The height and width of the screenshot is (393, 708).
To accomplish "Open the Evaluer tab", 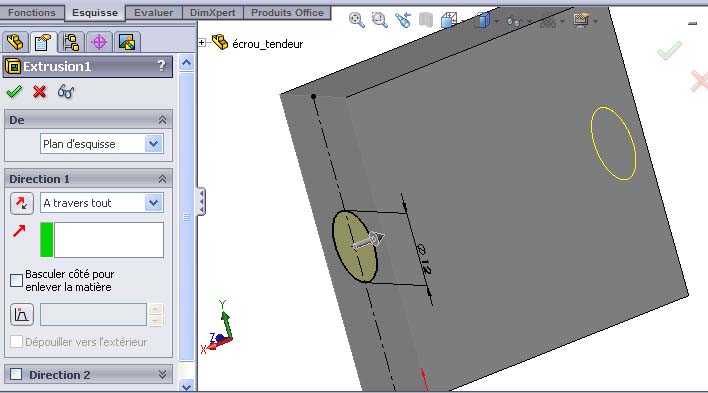I will coord(154,13).
